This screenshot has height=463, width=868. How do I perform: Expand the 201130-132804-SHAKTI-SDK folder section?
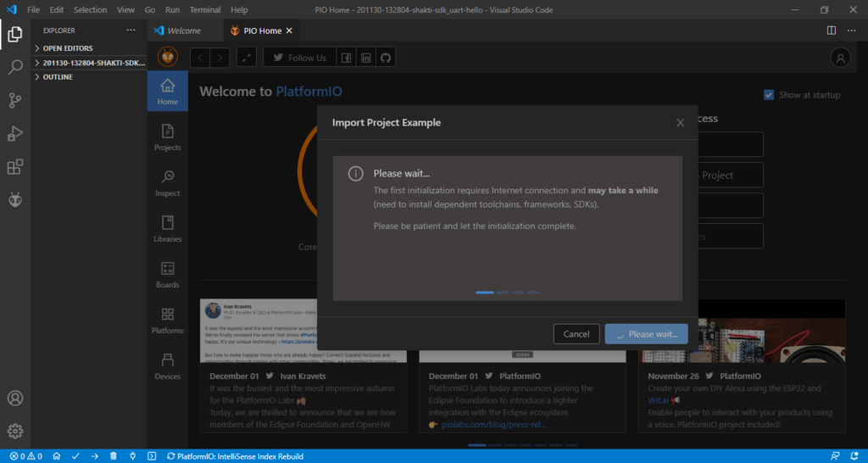[88, 63]
